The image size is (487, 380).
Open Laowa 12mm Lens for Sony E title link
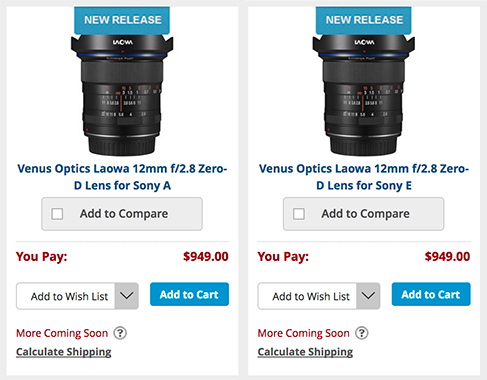364,177
